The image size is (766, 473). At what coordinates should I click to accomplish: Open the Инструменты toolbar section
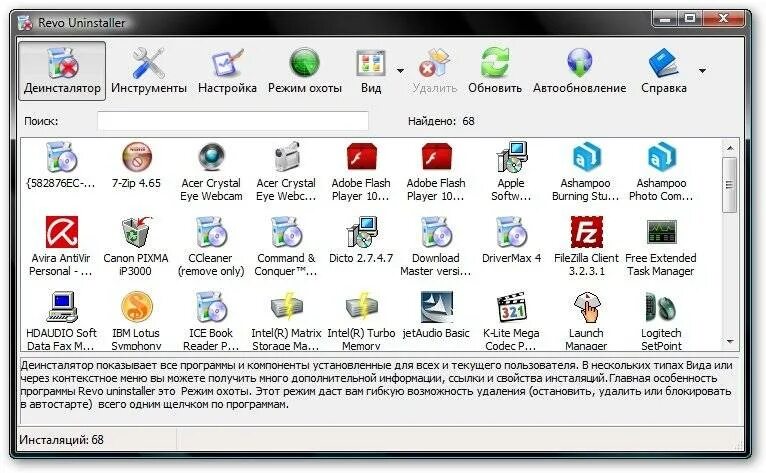pos(149,71)
